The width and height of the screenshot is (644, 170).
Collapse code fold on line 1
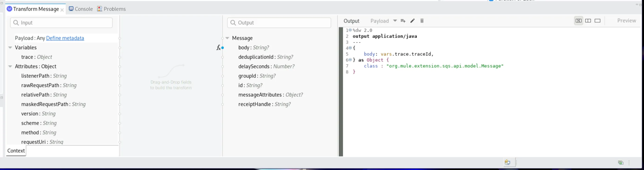pyautogui.click(x=350, y=30)
